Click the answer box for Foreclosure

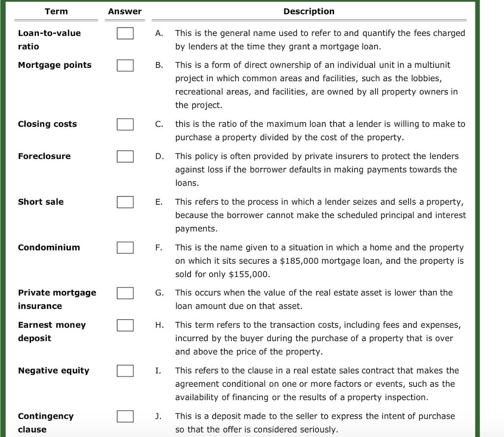(x=125, y=156)
